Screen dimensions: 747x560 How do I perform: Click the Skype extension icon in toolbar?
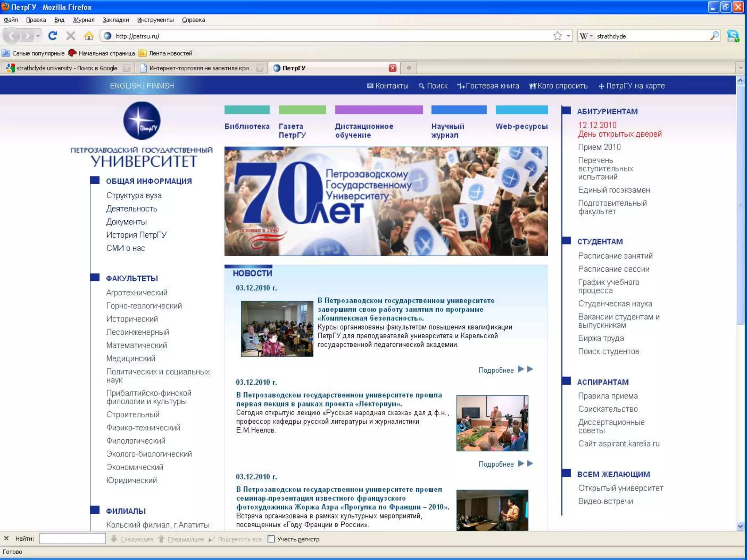point(733,36)
